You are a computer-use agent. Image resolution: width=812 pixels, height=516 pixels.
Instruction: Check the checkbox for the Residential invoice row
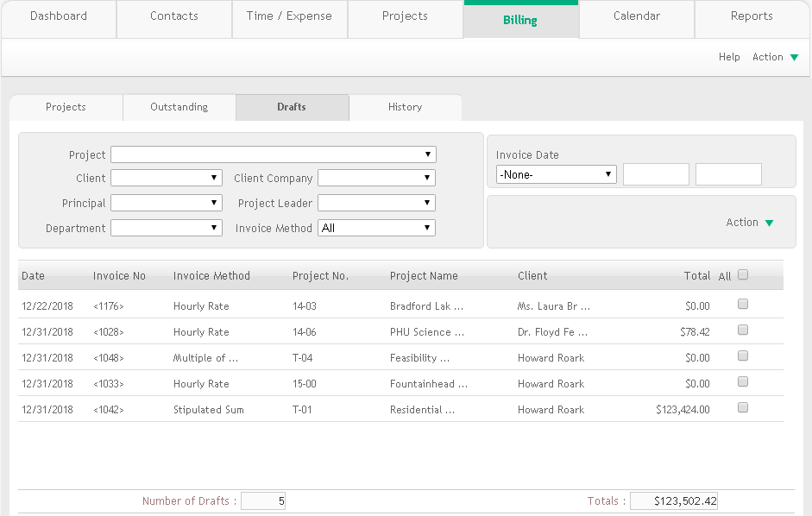[742, 408]
